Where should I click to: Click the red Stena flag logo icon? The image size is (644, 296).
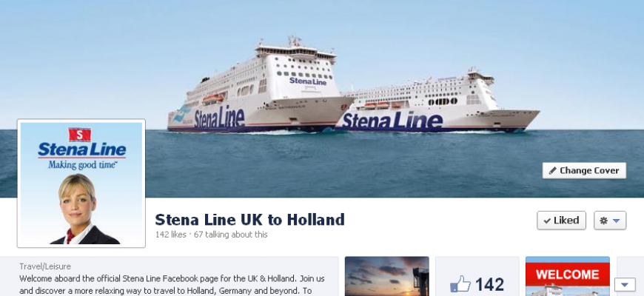[80, 135]
